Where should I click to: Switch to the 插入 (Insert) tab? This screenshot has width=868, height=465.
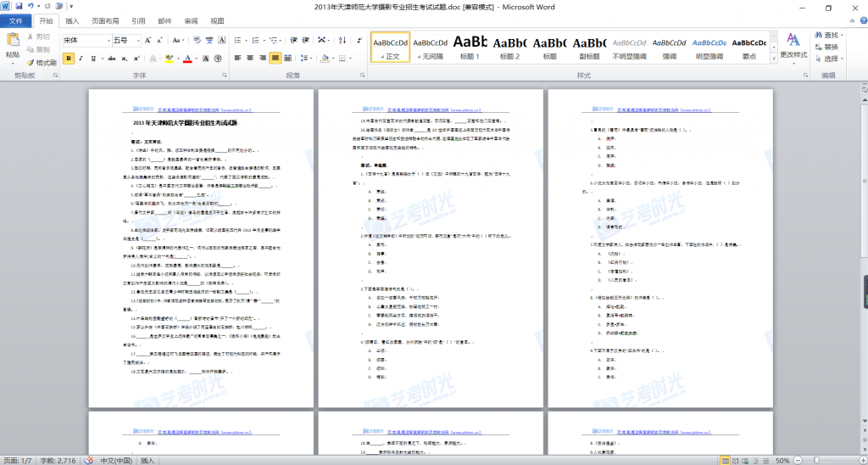[x=73, y=20]
